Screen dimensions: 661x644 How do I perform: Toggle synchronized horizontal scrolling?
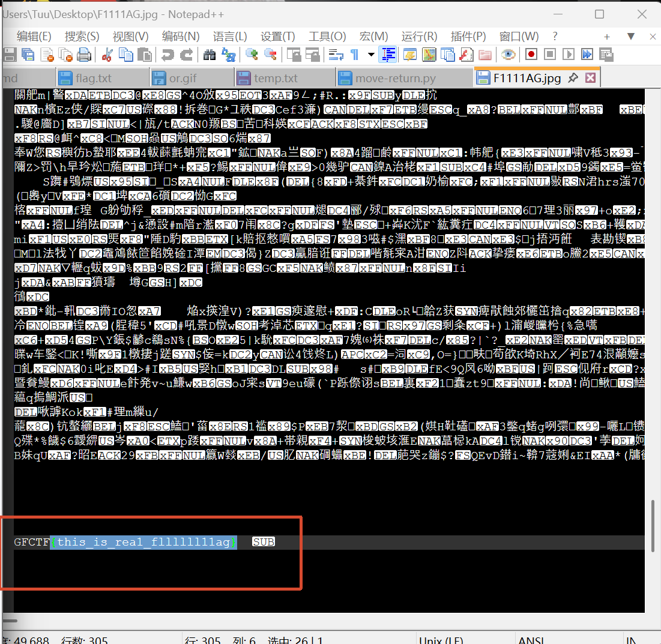312,55
